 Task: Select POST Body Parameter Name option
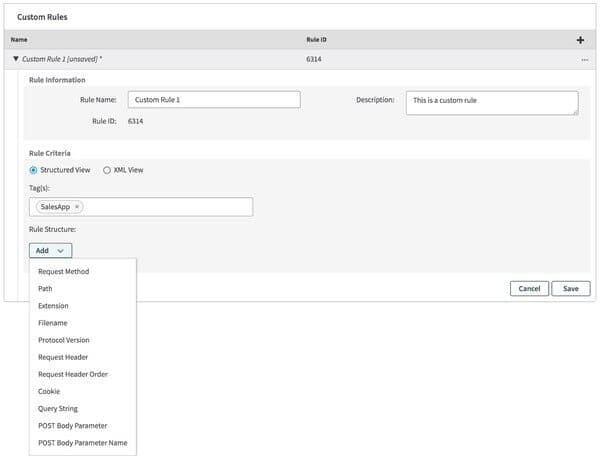pyautogui.click(x=82, y=442)
